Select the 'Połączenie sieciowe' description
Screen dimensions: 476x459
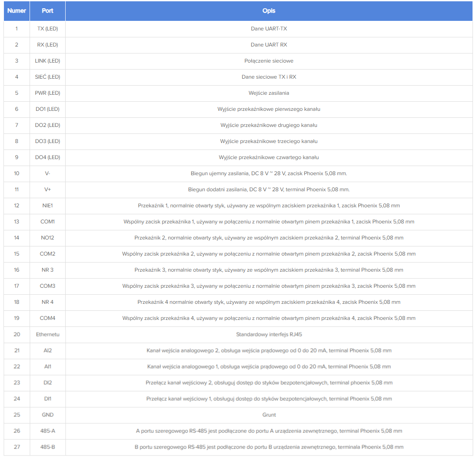(269, 61)
